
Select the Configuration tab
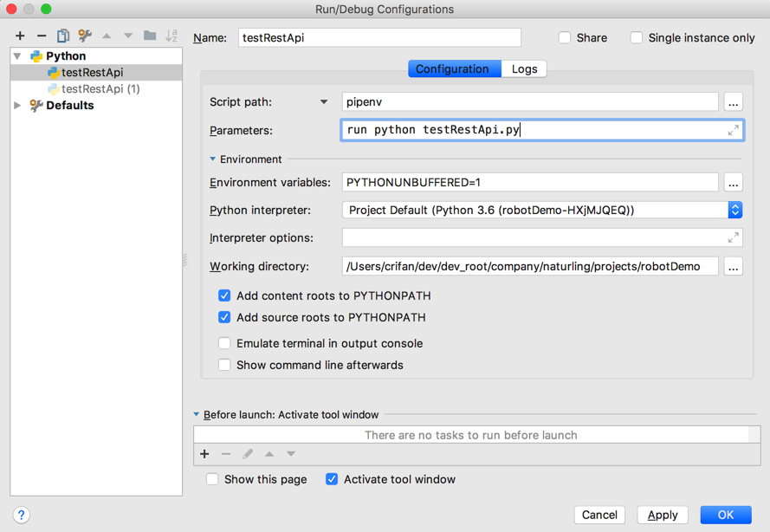(x=452, y=69)
